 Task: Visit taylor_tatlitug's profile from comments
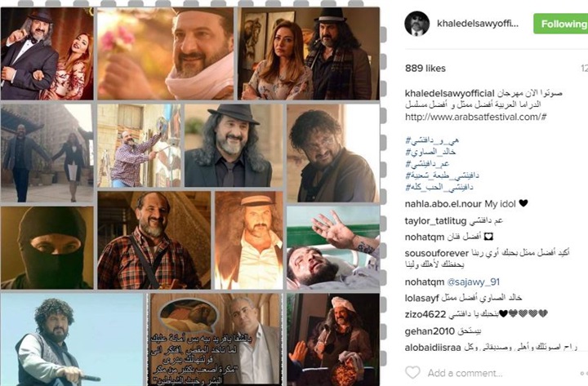[435, 221]
